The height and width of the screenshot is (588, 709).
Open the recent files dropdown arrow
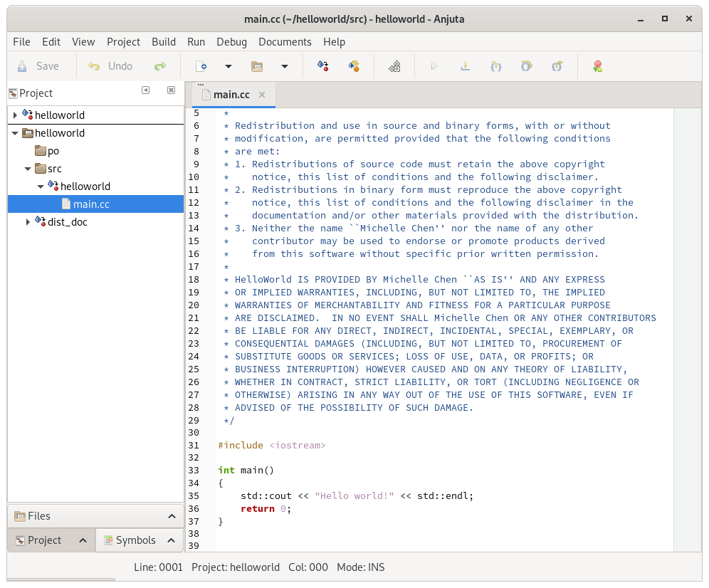pos(285,66)
